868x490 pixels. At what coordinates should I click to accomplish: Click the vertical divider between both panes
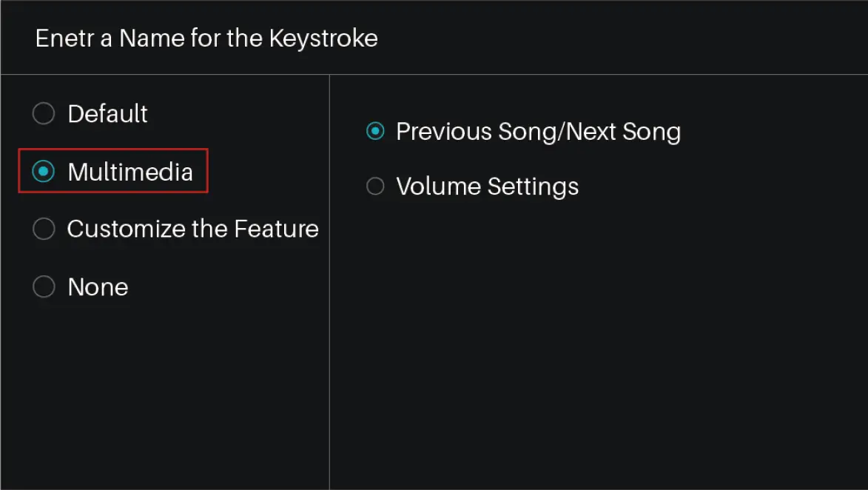click(x=329, y=333)
